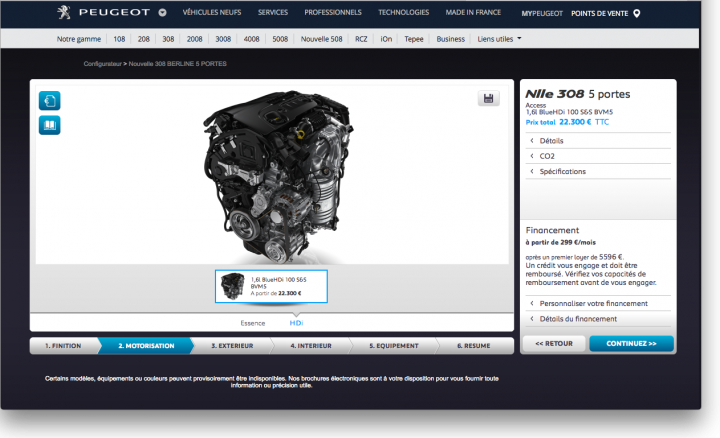This screenshot has width=720, height=438.
Task: Expand the Liens utiles dropdown
Action: pos(499,39)
